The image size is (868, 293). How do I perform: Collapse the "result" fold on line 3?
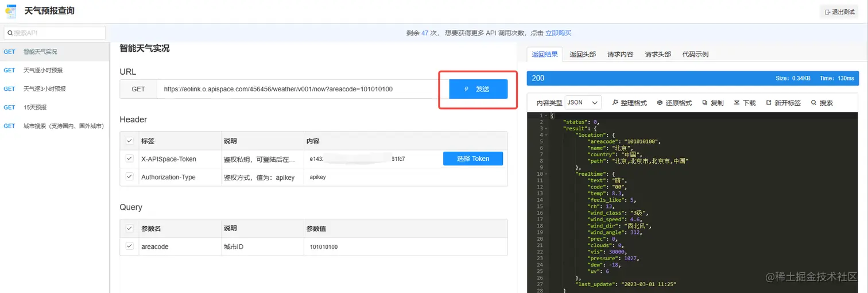tap(547, 128)
